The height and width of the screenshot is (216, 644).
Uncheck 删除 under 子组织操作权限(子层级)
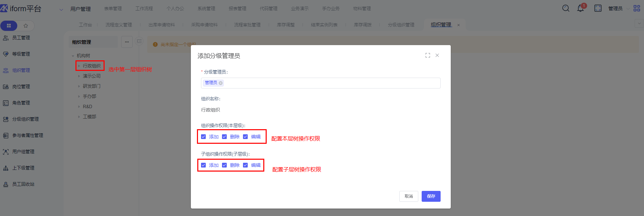(224, 165)
